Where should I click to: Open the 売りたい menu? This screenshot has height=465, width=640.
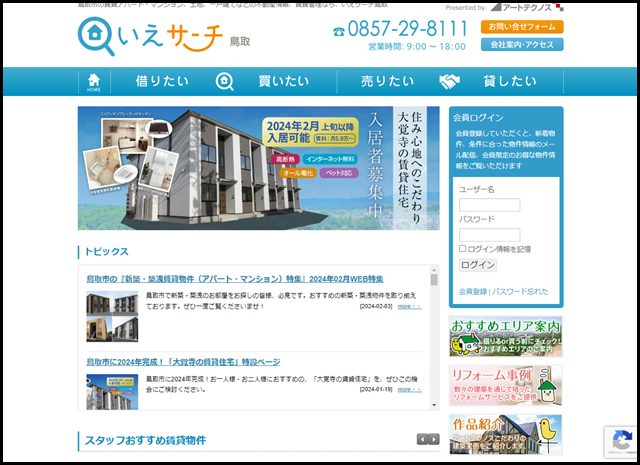387,81
